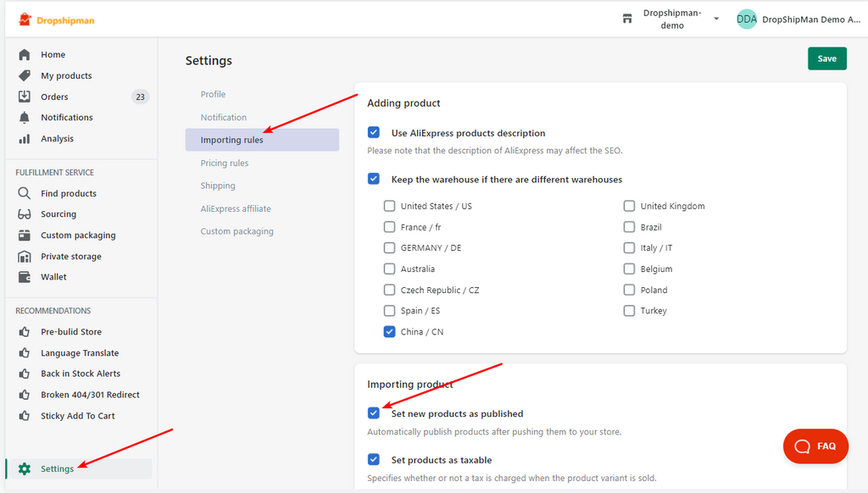Viewport: 868px width, 493px height.
Task: Enable United States / US warehouse checkbox
Action: click(390, 206)
